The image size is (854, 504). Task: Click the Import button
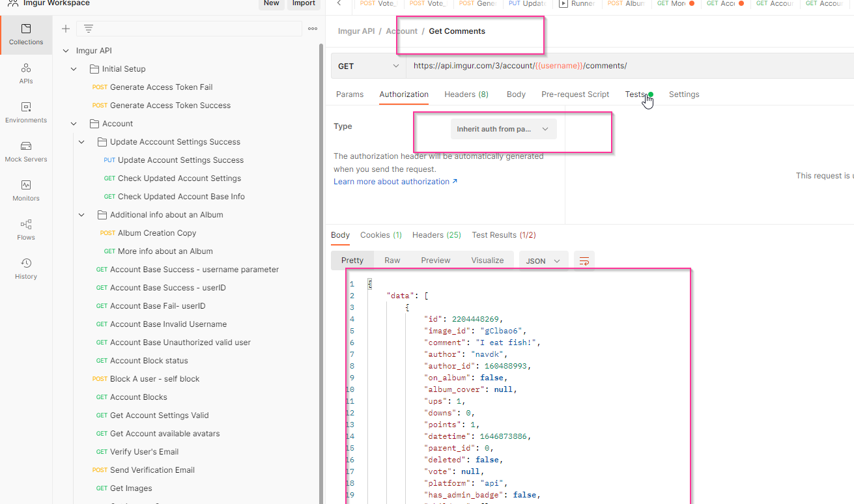[x=304, y=3]
